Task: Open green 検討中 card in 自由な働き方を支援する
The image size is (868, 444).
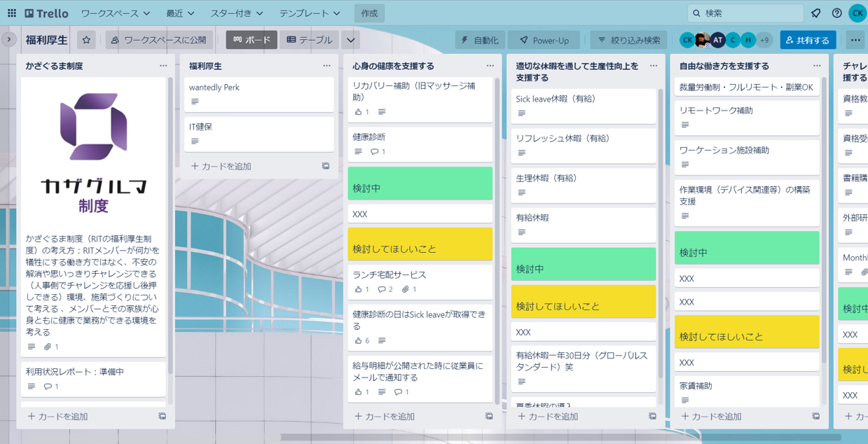Action: tap(747, 248)
